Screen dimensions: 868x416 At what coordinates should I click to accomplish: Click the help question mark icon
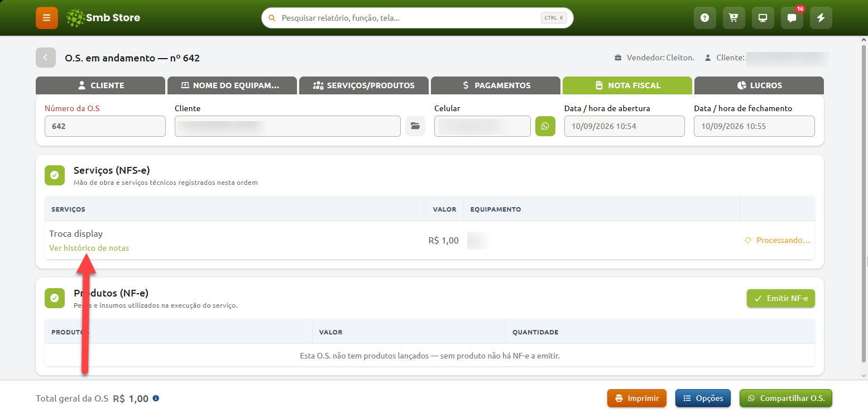click(x=705, y=18)
